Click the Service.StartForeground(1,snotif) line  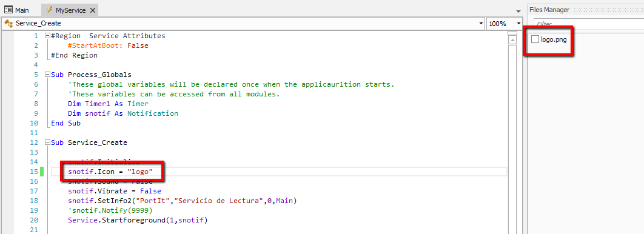138,221
